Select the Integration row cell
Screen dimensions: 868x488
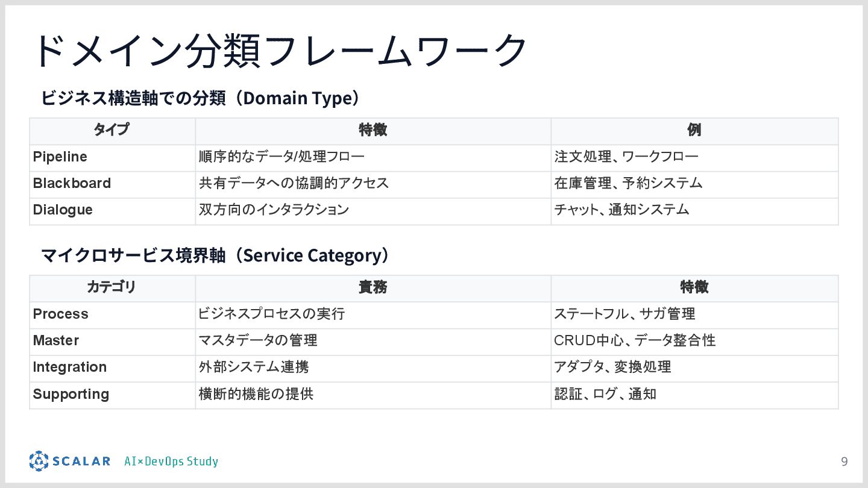coord(112,368)
